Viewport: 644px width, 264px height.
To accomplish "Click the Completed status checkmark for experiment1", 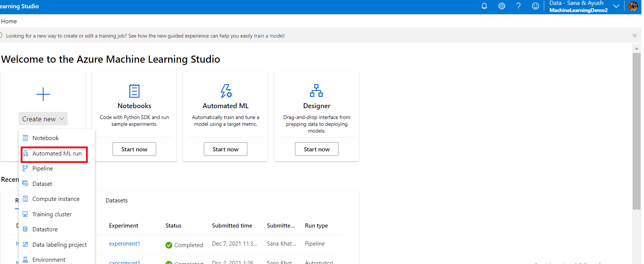I will point(169,245).
